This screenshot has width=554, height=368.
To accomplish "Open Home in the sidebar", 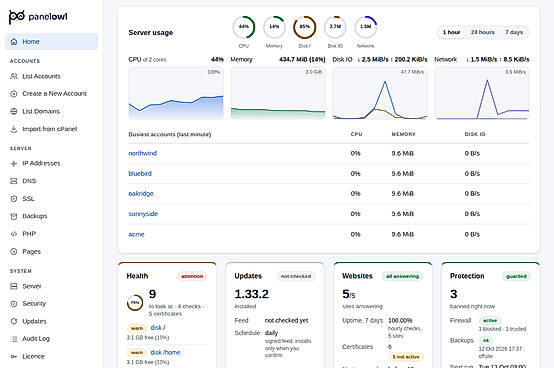I will [52, 42].
